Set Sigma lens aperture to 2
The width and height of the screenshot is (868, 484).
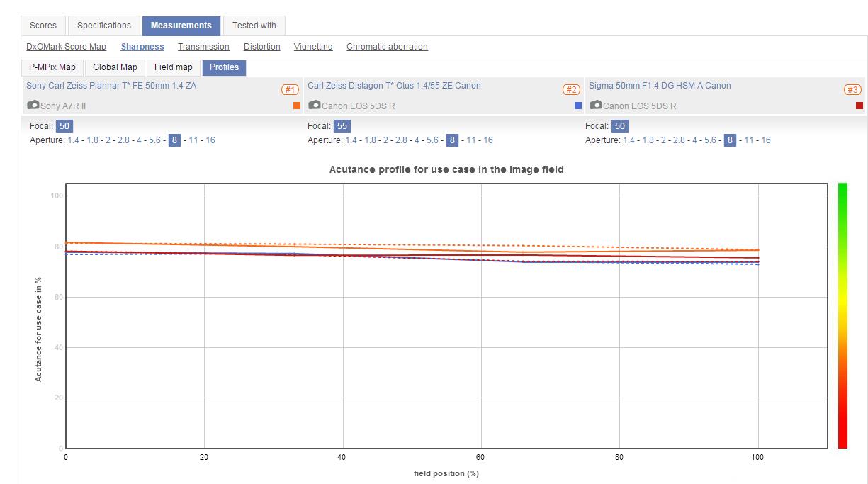click(x=663, y=140)
